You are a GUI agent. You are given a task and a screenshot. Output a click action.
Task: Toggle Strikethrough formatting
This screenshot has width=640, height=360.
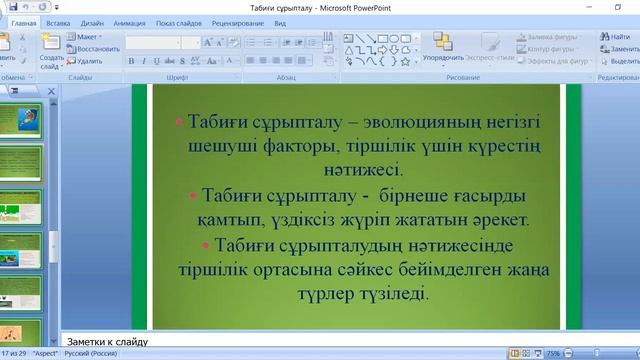[x=169, y=61]
